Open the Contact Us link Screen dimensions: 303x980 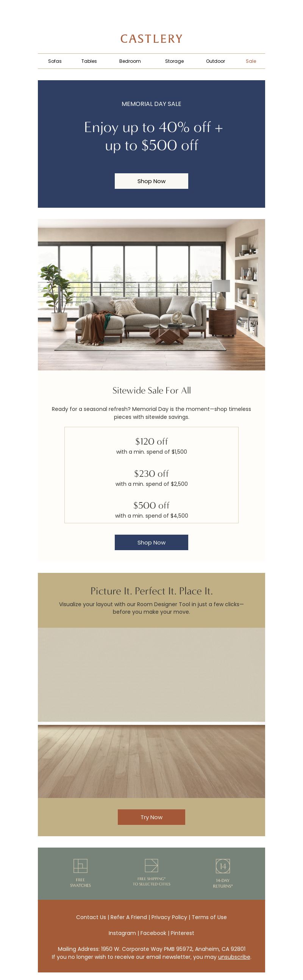pos(91,917)
